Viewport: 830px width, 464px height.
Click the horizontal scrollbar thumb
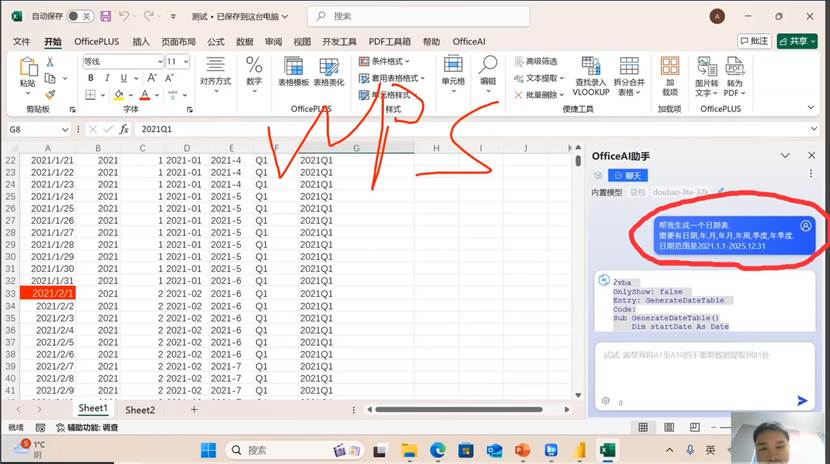click(458, 410)
